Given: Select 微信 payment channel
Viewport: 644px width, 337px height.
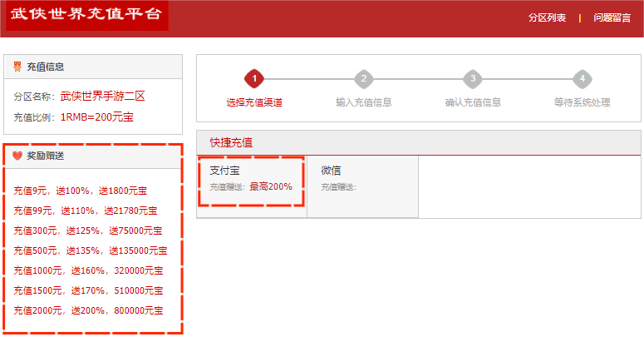Looking at the screenshot, I should click(362, 178).
